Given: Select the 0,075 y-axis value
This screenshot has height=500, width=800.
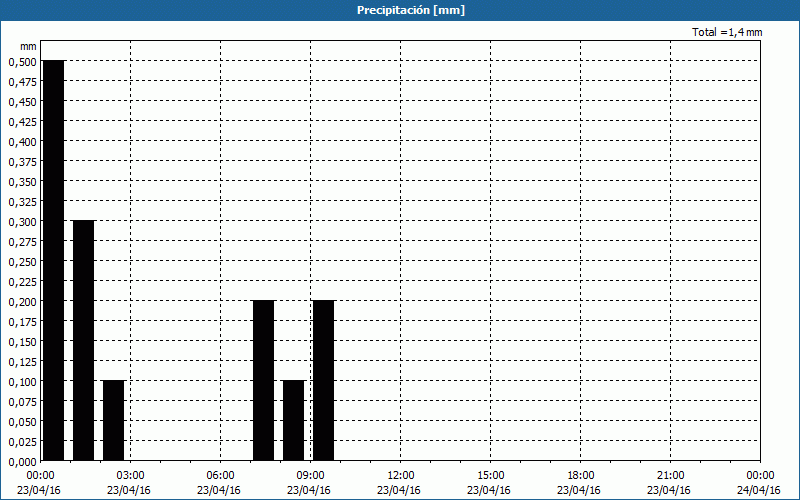Looking at the screenshot, I should (x=22, y=402).
